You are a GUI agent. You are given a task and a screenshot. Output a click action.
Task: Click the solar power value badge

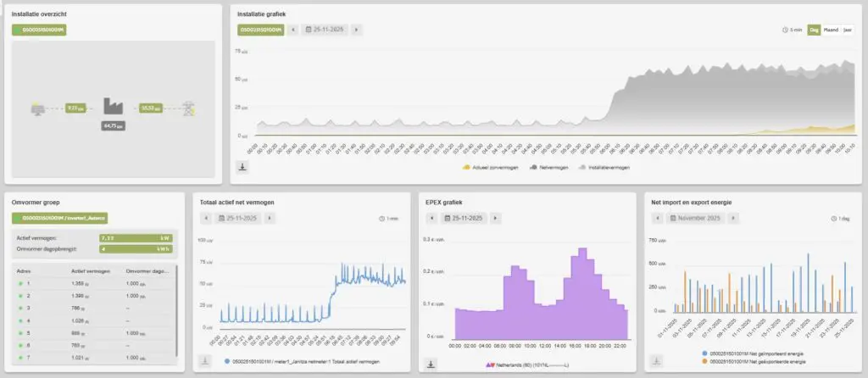(x=75, y=108)
